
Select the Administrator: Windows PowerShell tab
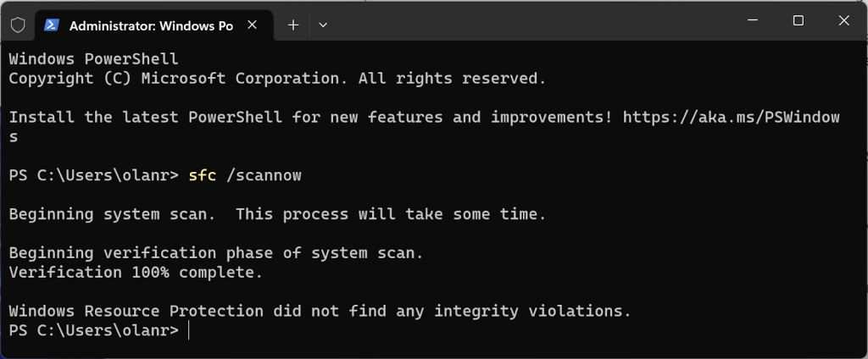pyautogui.click(x=150, y=25)
